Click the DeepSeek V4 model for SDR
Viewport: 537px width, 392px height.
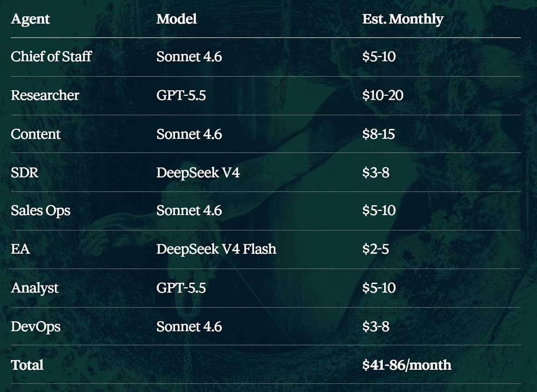198,172
